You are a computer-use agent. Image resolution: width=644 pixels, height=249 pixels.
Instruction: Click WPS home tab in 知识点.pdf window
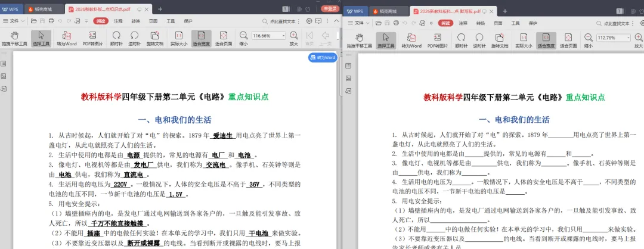pyautogui.click(x=13, y=9)
